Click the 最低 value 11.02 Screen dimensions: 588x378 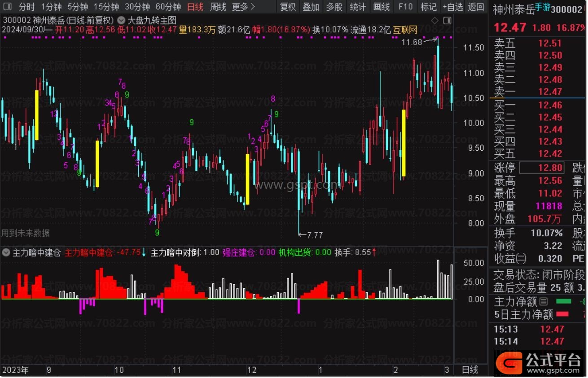click(x=550, y=194)
